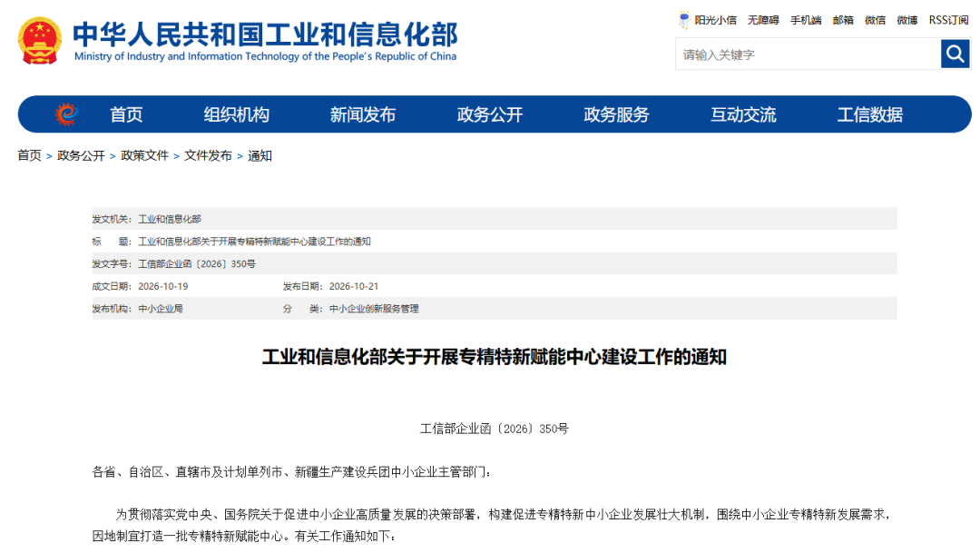The width and height of the screenshot is (980, 553).
Task: Open 新闻发布 navigation menu
Action: (363, 114)
